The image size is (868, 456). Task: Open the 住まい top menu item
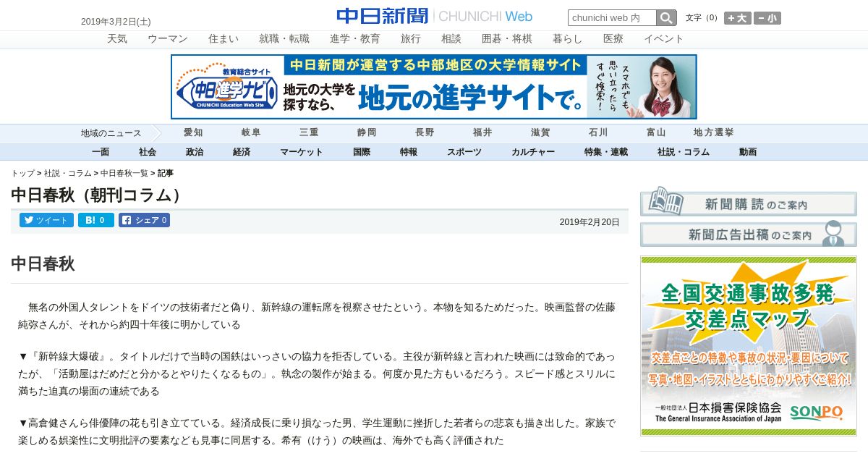(224, 39)
